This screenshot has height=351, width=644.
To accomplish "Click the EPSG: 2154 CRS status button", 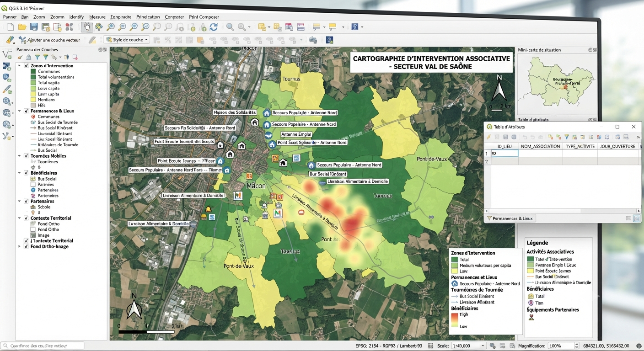I will tap(389, 346).
